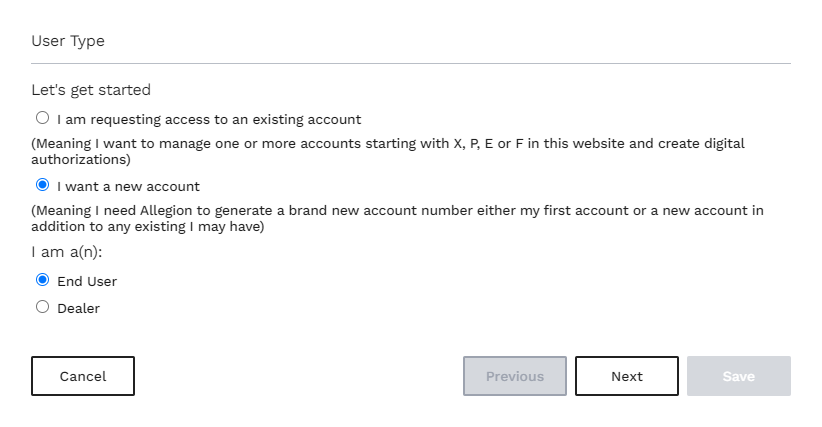Cancel the user type form
822x427 pixels.
pyautogui.click(x=83, y=376)
